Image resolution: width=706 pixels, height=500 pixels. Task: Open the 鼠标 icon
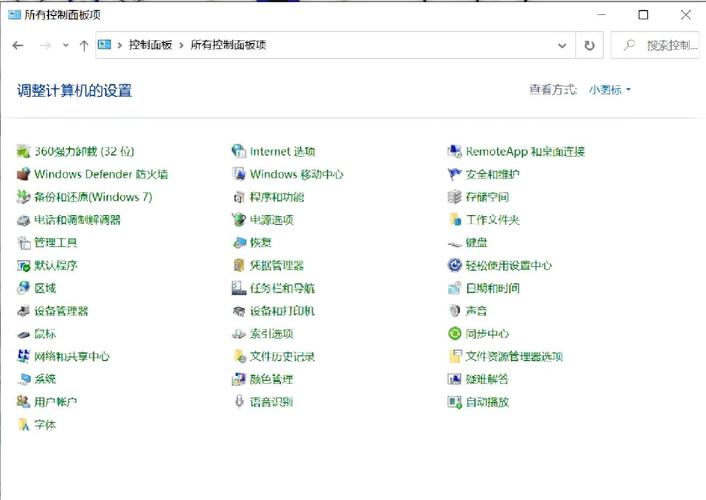click(23, 334)
